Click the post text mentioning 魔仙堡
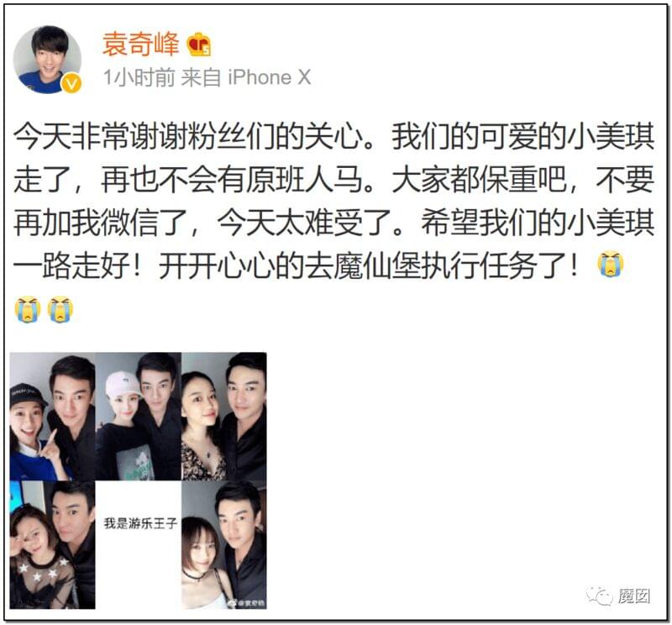672x625 pixels. tap(297, 265)
